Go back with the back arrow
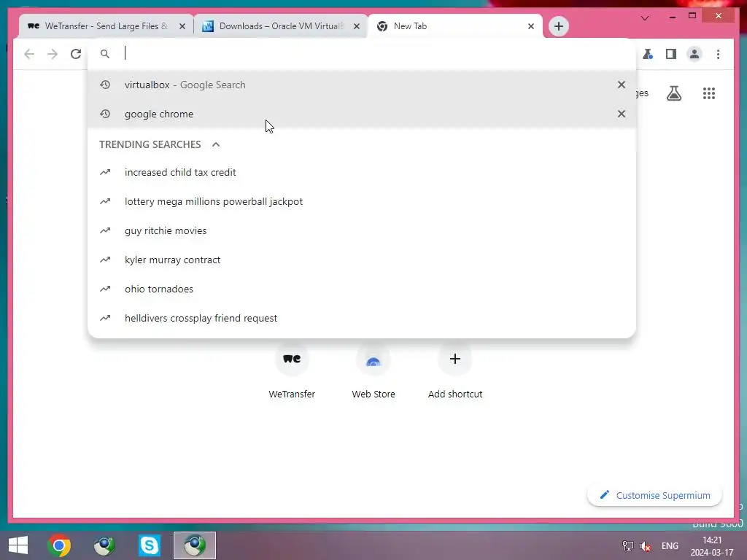Screen dimensions: 747x560 29,54
